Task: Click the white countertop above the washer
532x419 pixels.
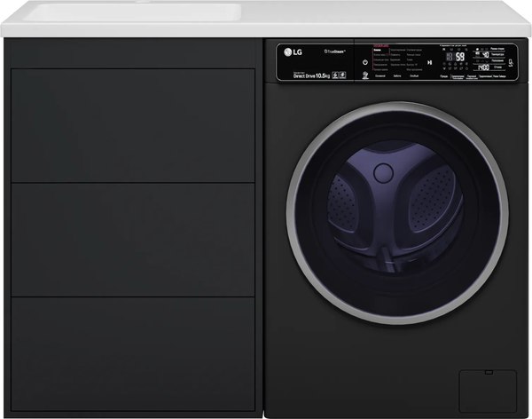Action: point(390,16)
